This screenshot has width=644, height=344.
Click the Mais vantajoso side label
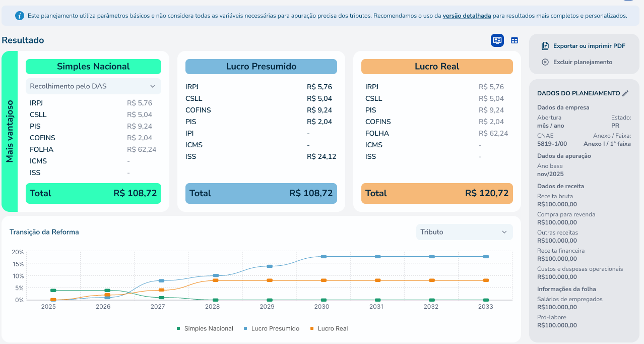pyautogui.click(x=10, y=131)
